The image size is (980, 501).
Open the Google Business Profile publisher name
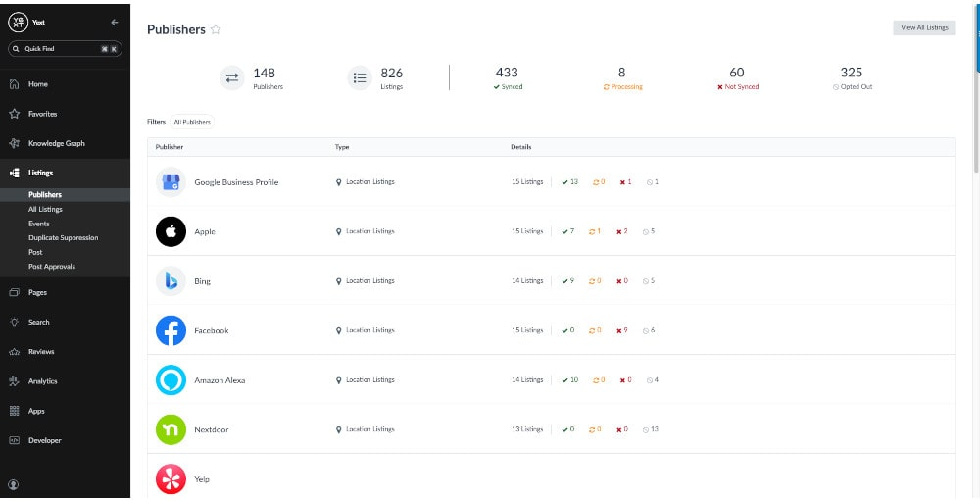pos(236,182)
